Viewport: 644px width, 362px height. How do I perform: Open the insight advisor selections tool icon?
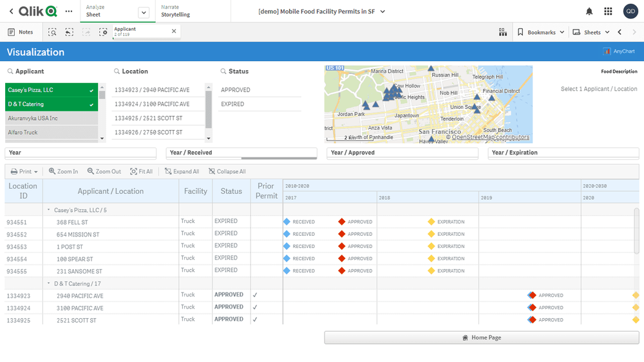click(x=503, y=32)
